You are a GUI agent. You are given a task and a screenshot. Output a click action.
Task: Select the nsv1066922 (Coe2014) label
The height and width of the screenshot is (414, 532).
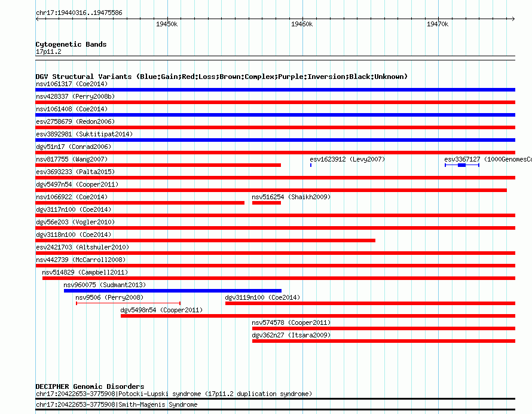(72, 197)
